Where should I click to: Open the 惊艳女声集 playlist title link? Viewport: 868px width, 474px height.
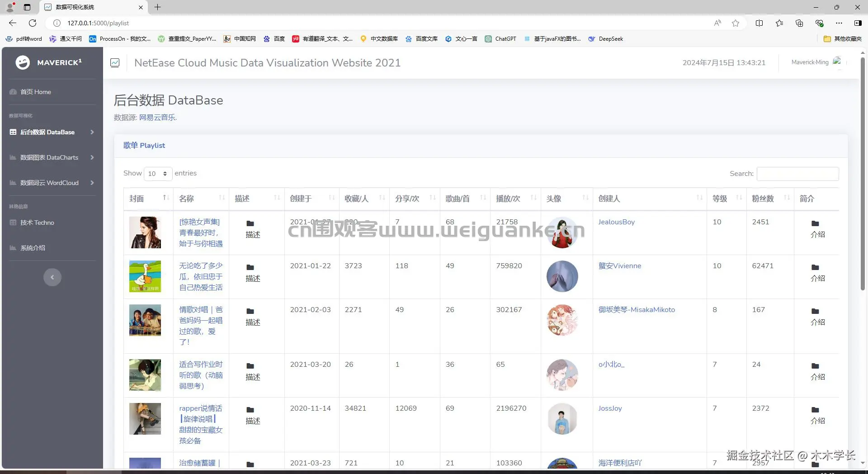click(201, 232)
